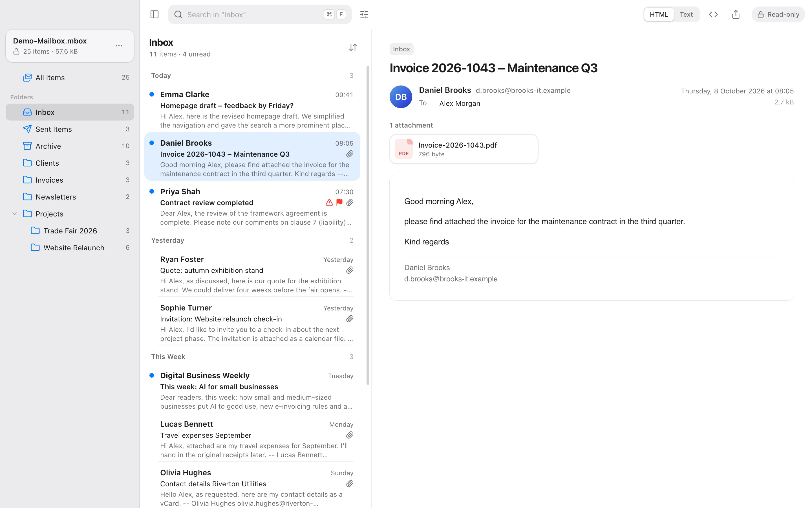Click the red flag on Contract review
The width and height of the screenshot is (812, 508).
[x=339, y=202]
